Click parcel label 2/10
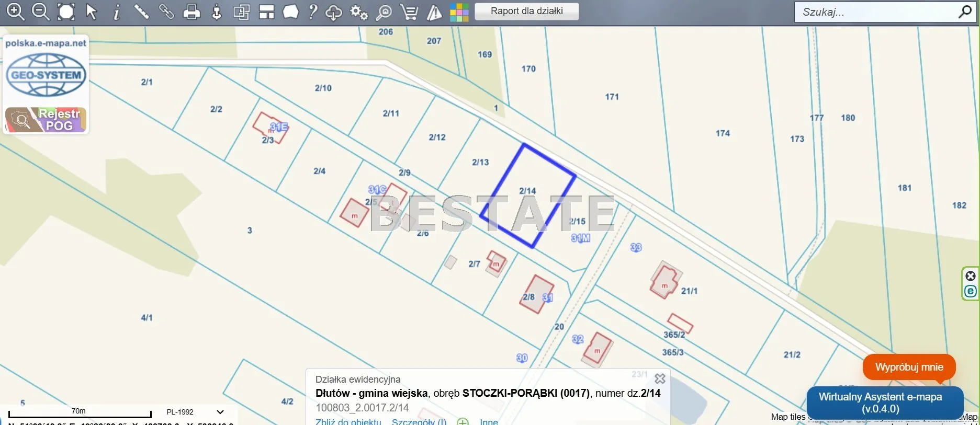This screenshot has width=980, height=425. 323,88
